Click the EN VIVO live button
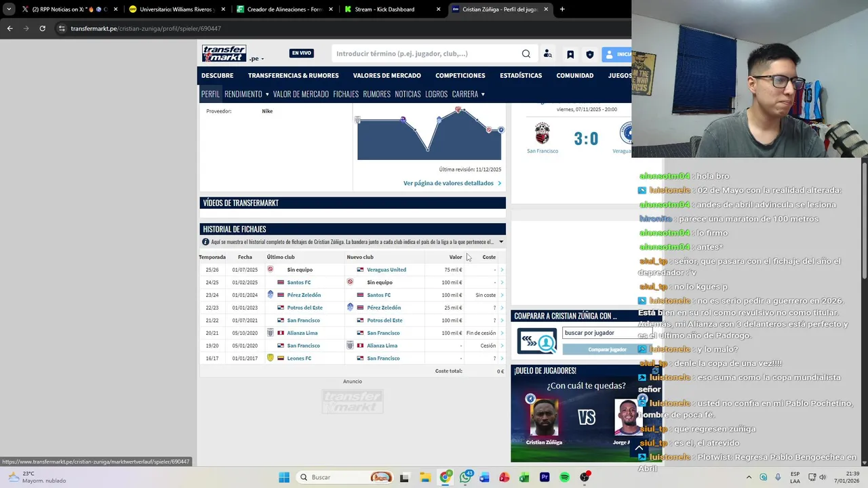 pos(301,53)
